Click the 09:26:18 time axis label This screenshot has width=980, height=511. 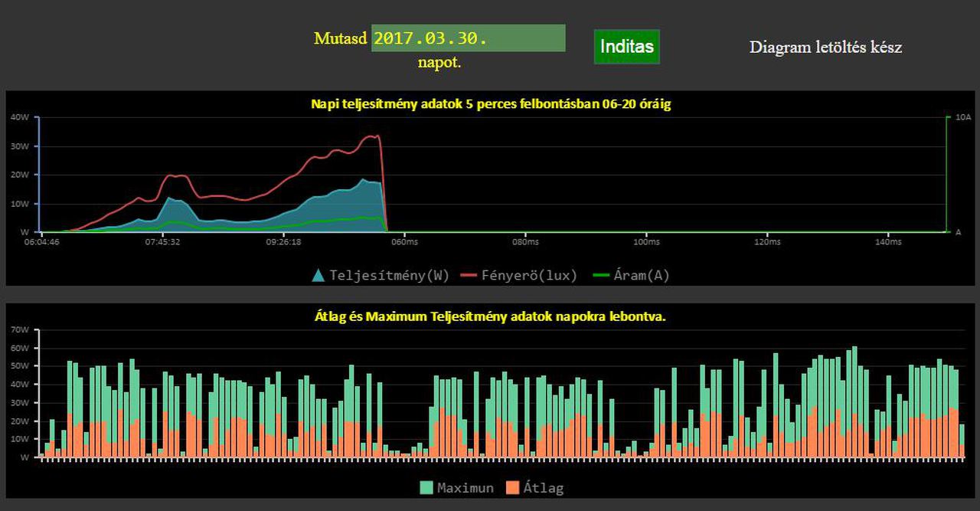[283, 242]
